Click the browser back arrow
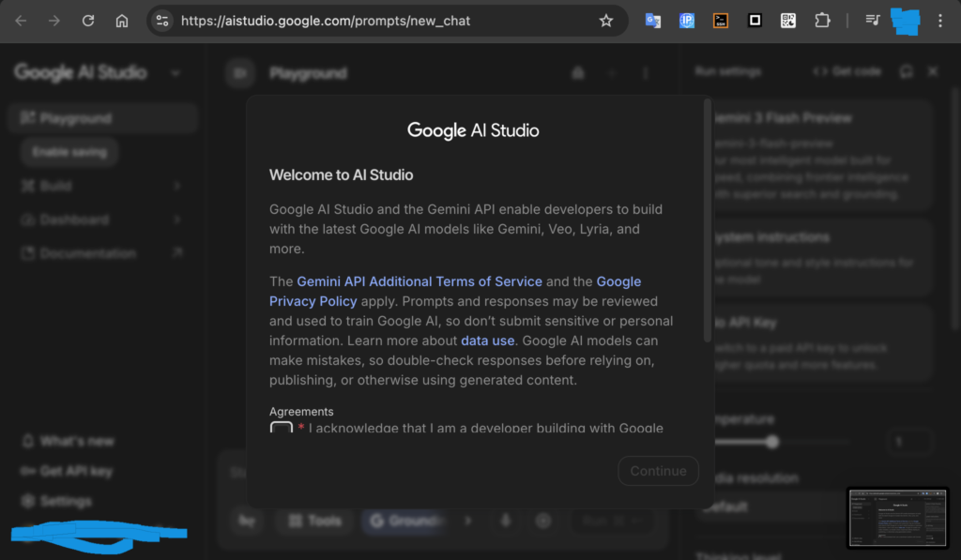961x560 pixels. point(21,21)
